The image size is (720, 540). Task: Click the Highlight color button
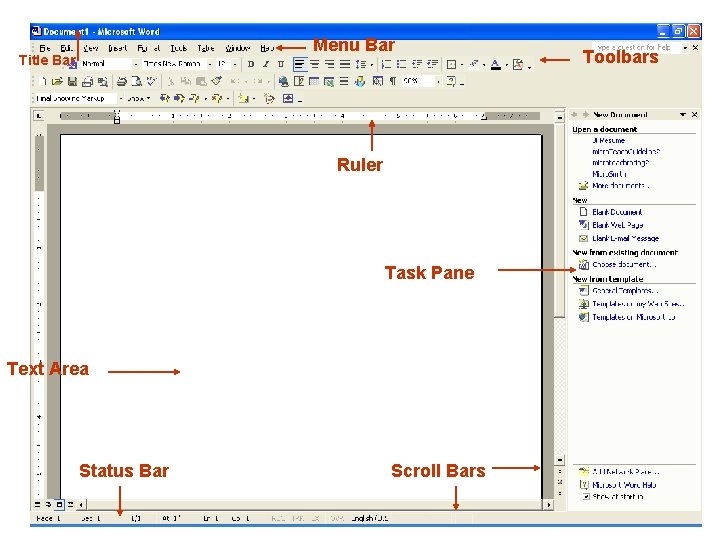point(474,64)
